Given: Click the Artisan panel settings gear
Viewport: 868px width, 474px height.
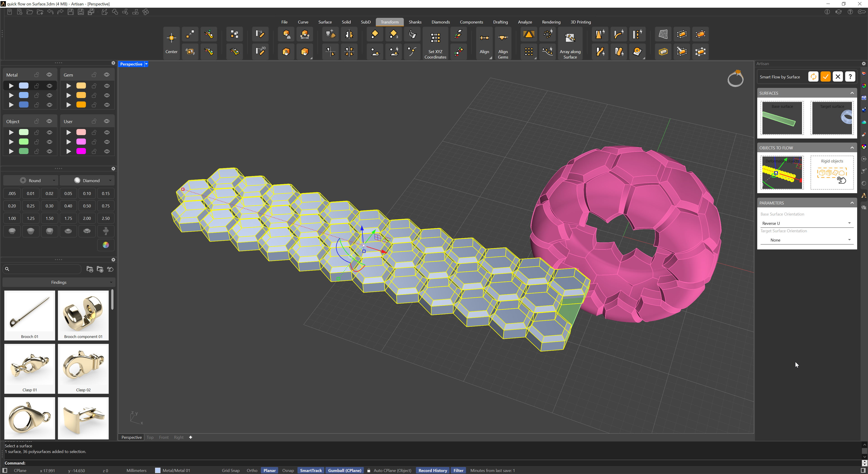Looking at the screenshot, I should [864, 64].
